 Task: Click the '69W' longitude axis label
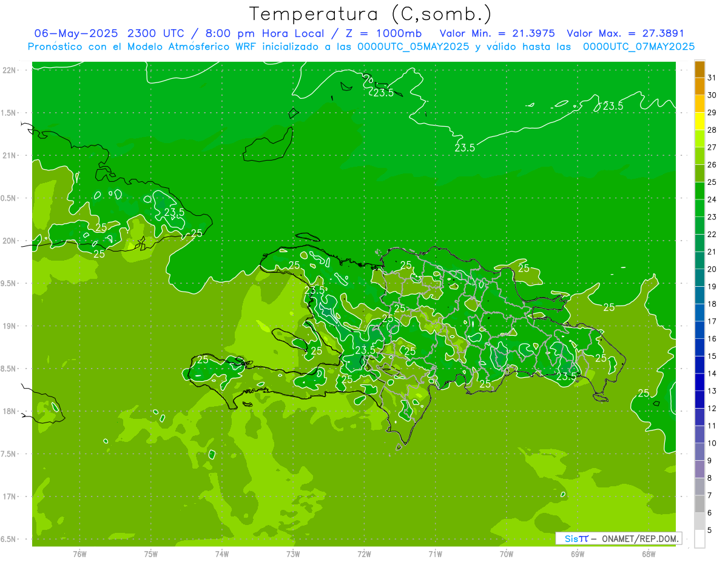tap(577, 554)
